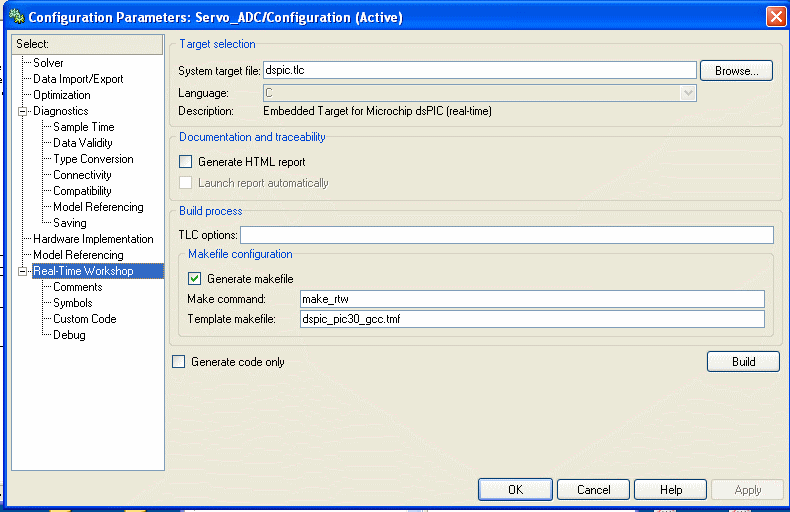Select Custom Code under Real-Time Workshop
Viewport: 790px width, 512px height.
click(x=85, y=319)
